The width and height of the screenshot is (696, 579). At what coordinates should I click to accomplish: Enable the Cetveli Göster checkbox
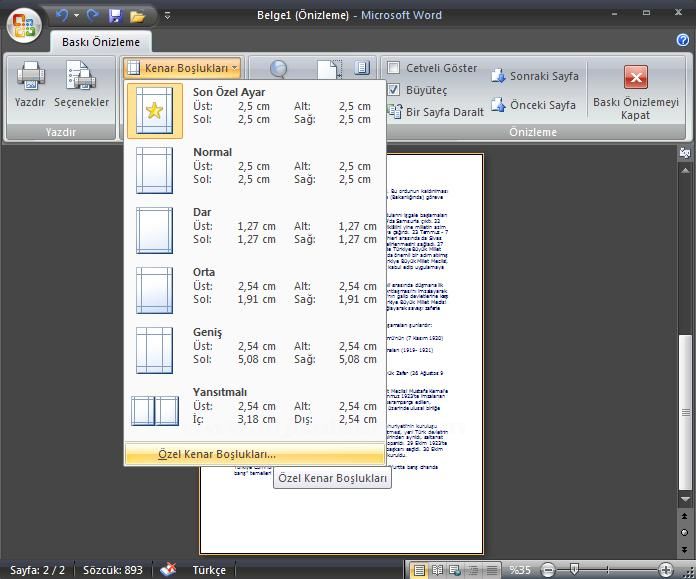[393, 67]
